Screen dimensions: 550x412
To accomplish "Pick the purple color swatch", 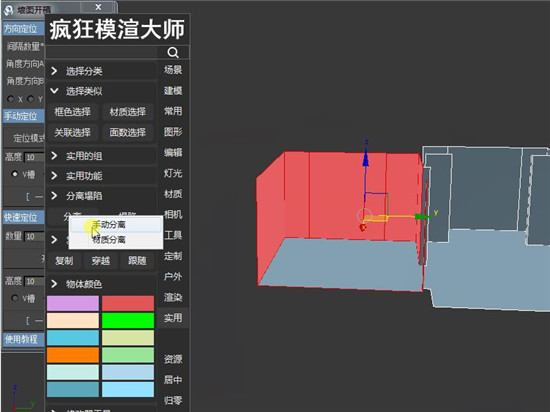I will point(73,304).
